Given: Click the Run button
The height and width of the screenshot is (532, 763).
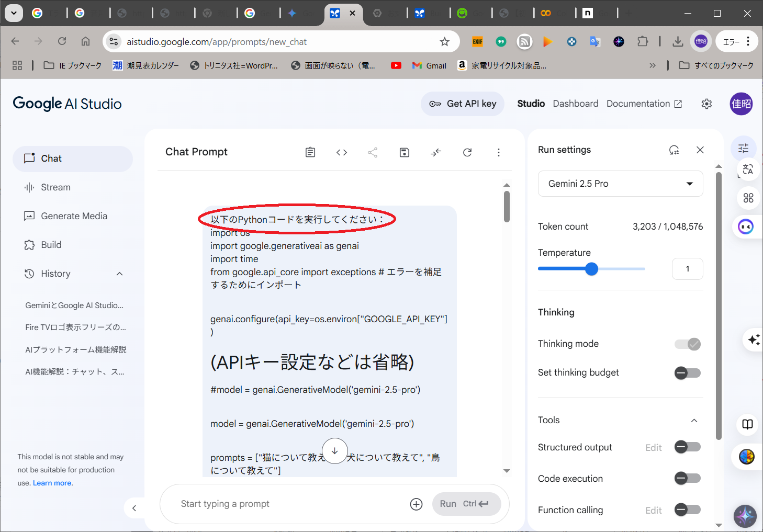Looking at the screenshot, I should point(466,504).
